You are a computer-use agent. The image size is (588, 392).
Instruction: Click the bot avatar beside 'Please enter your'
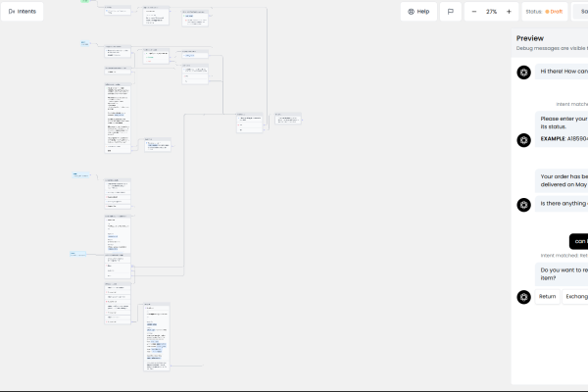(x=523, y=140)
